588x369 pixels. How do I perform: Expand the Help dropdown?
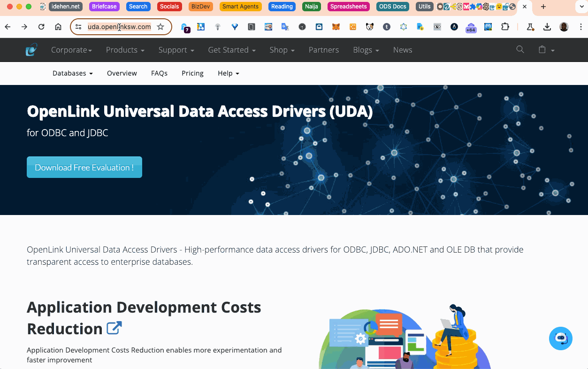(229, 73)
